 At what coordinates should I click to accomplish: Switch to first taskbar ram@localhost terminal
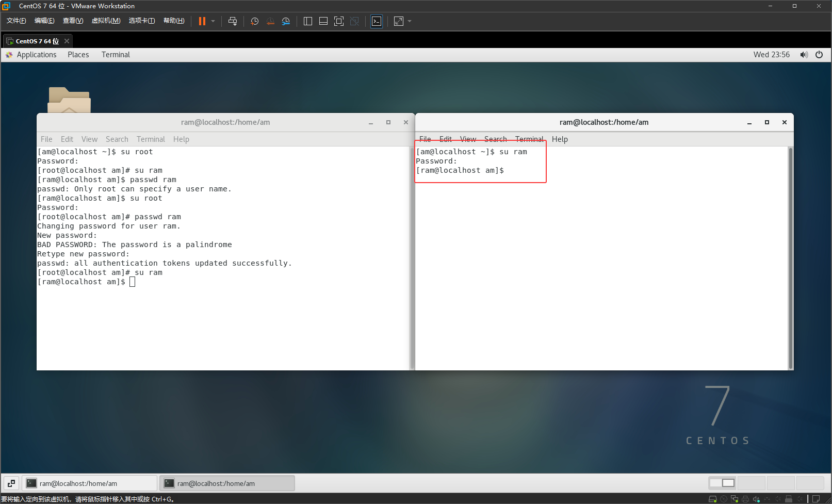pos(90,483)
